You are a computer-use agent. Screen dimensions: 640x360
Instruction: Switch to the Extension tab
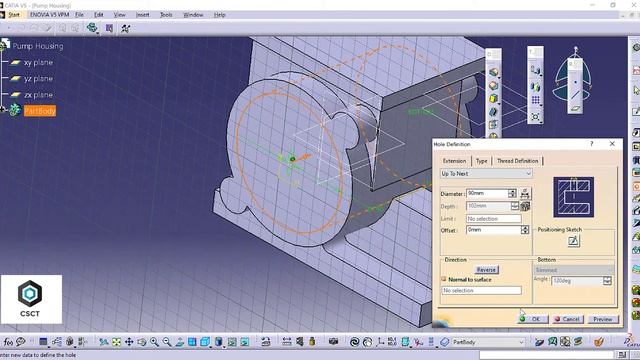click(454, 161)
